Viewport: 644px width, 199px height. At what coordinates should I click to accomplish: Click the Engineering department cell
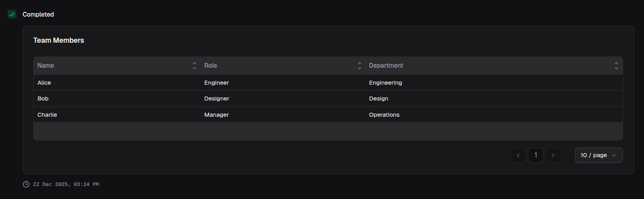[x=385, y=83]
